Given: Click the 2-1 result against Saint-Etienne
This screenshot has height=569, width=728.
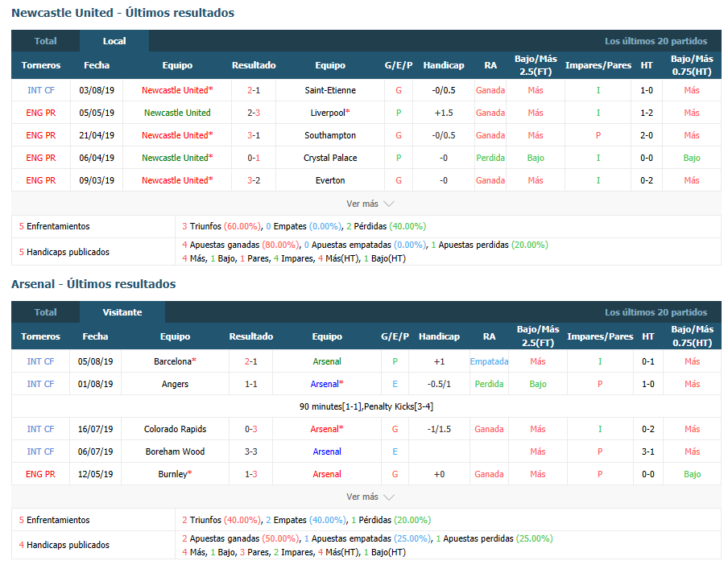Looking at the screenshot, I should (x=254, y=90).
